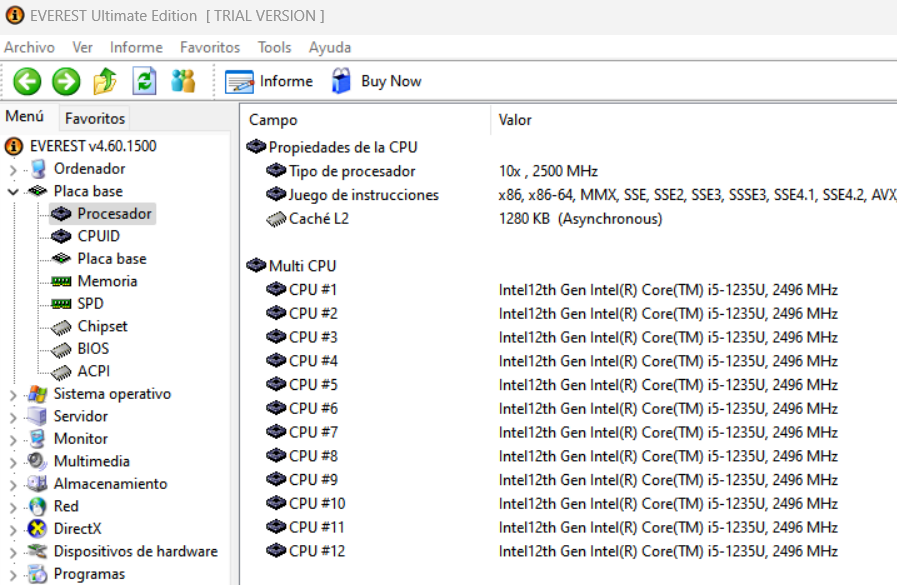Click the Dispositivos de hardware icon
Image resolution: width=897 pixels, height=585 pixels.
coord(38,551)
